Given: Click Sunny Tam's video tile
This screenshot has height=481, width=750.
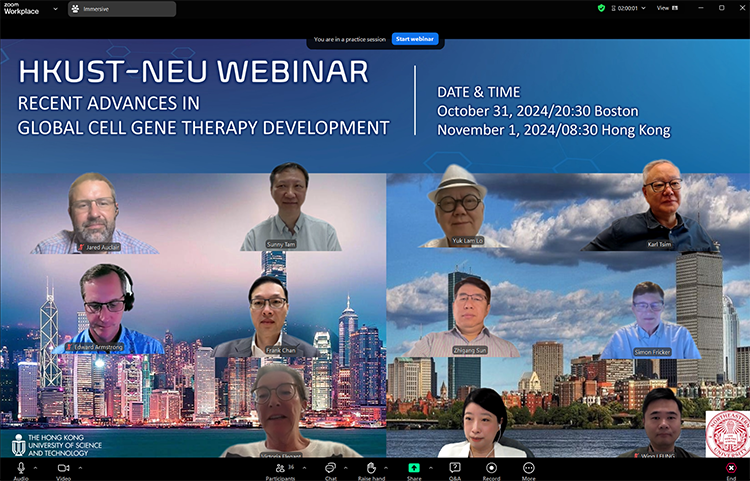Looking at the screenshot, I should [290, 207].
